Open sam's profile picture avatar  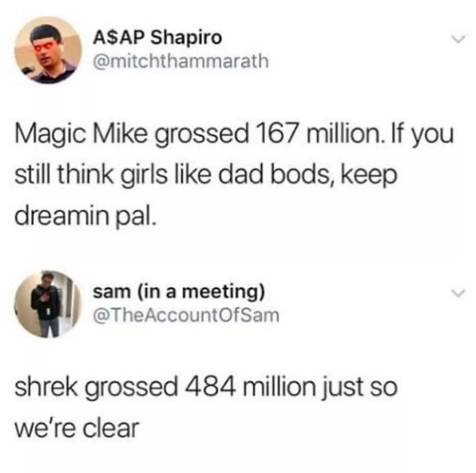(48, 304)
